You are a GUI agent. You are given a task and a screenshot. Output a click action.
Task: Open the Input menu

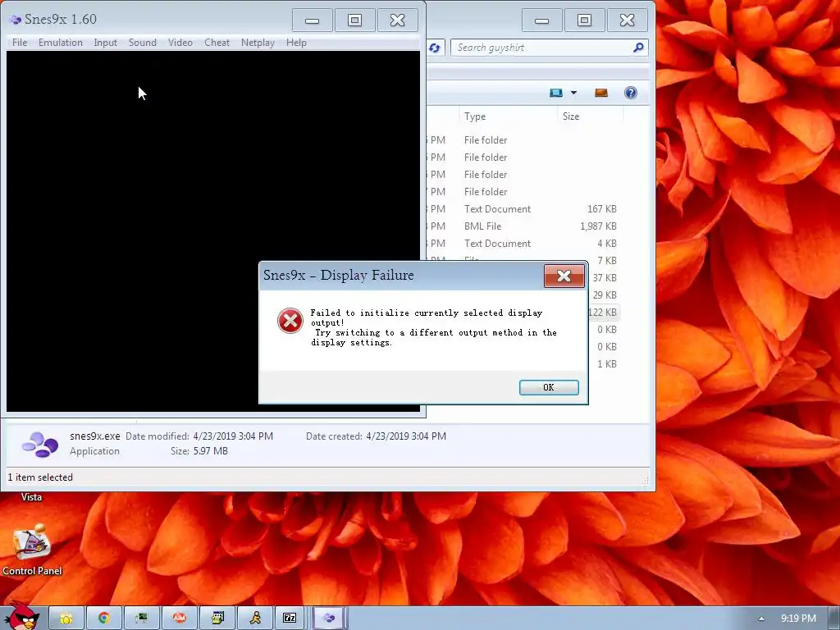click(105, 43)
